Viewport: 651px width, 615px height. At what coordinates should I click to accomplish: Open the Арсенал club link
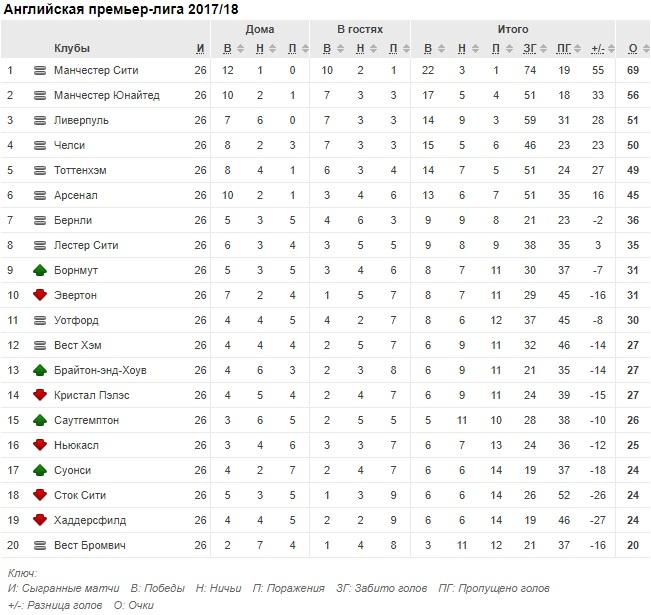click(x=76, y=195)
